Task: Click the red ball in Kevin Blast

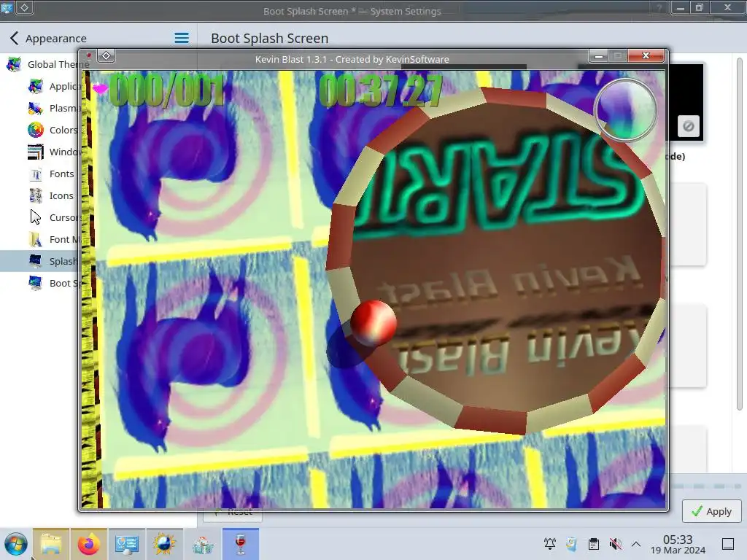Action: pyautogui.click(x=373, y=322)
